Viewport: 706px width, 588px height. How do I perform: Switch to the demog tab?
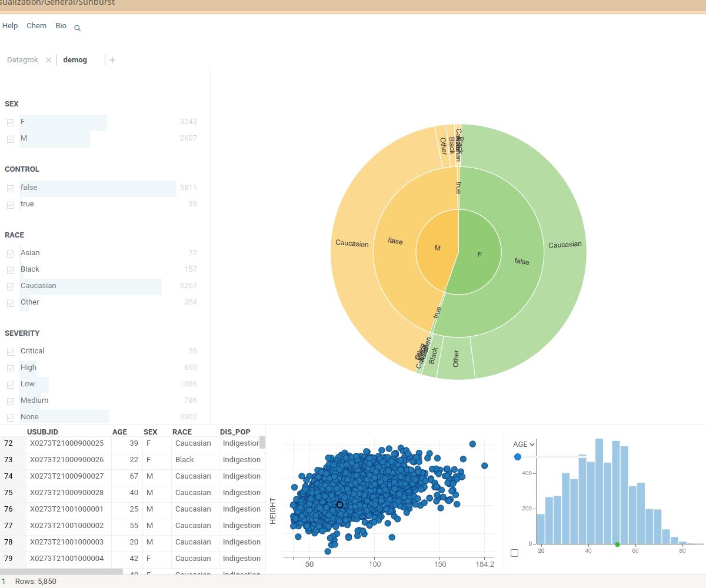click(75, 60)
